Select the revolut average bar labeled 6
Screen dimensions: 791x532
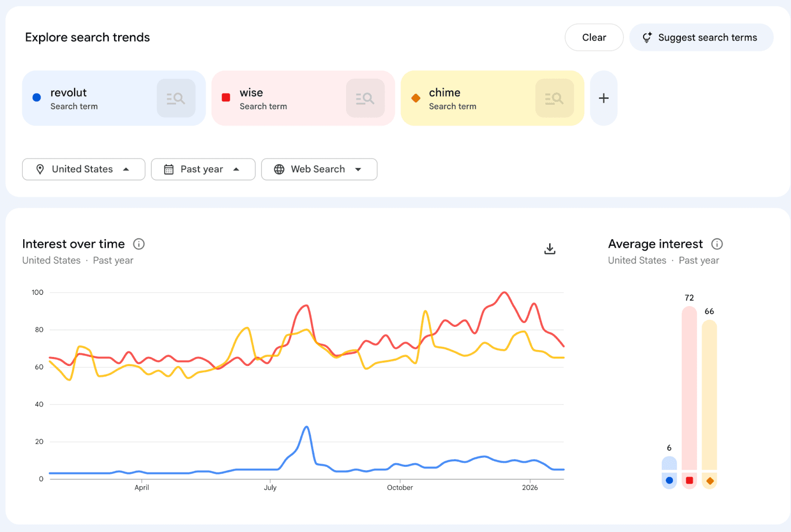click(x=669, y=463)
